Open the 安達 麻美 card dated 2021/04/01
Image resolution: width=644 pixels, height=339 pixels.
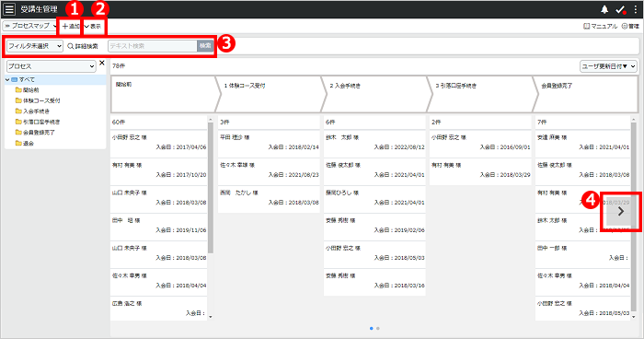point(582,143)
